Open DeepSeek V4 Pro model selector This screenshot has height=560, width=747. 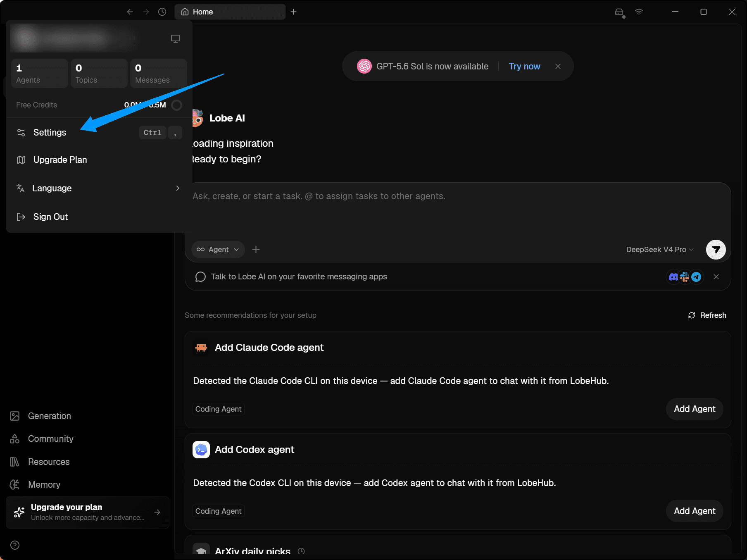click(659, 250)
